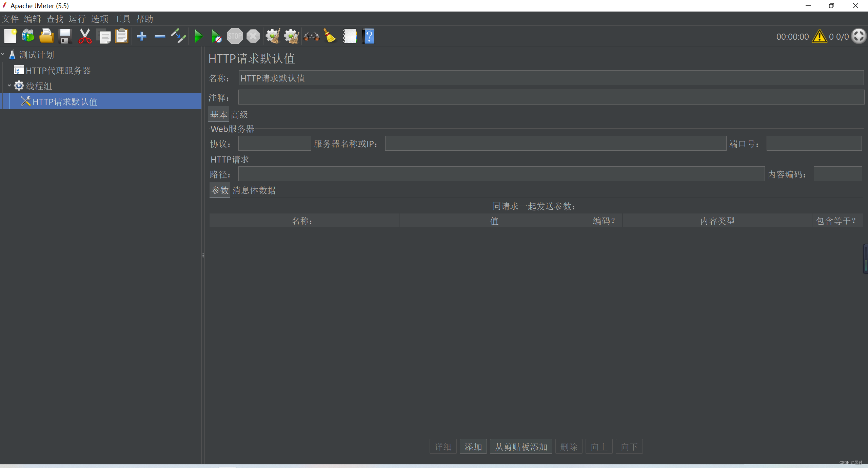This screenshot has width=868, height=468.
Task: Collapse the 线程组 tree node
Action: click(x=9, y=86)
